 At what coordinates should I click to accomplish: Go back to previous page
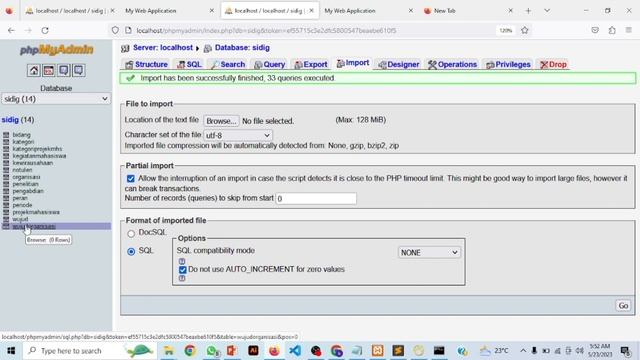pos(11,30)
